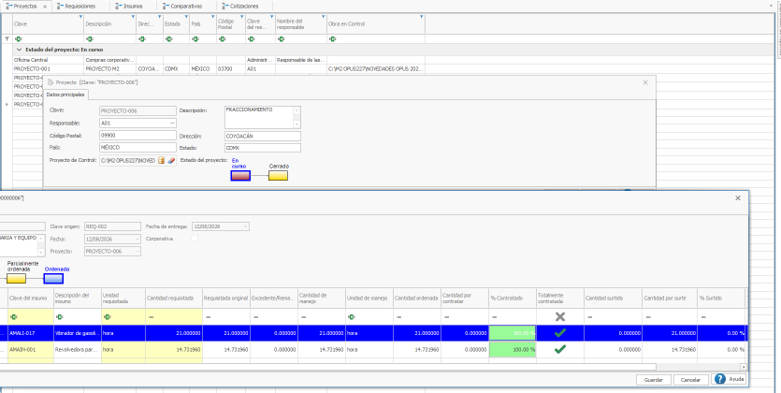Click the green checkmark in the AMALI-017 row
This screenshot has width=781, height=393.
pyautogui.click(x=560, y=333)
